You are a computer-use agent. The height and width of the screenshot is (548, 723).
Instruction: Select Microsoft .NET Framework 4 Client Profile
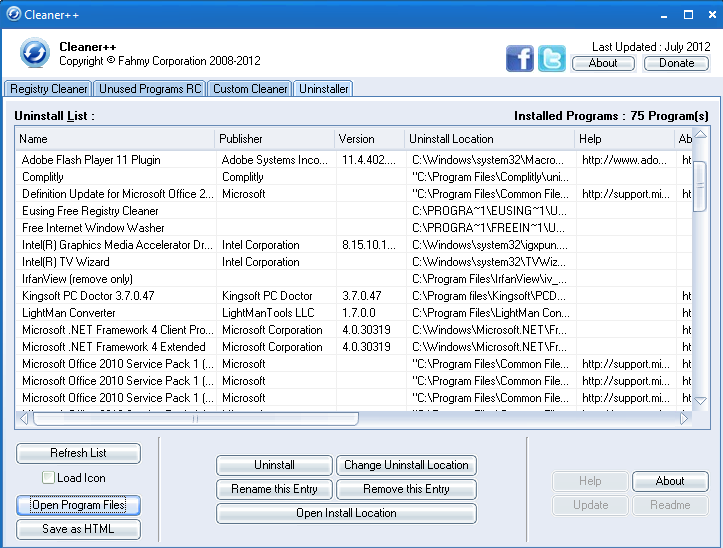354,330
